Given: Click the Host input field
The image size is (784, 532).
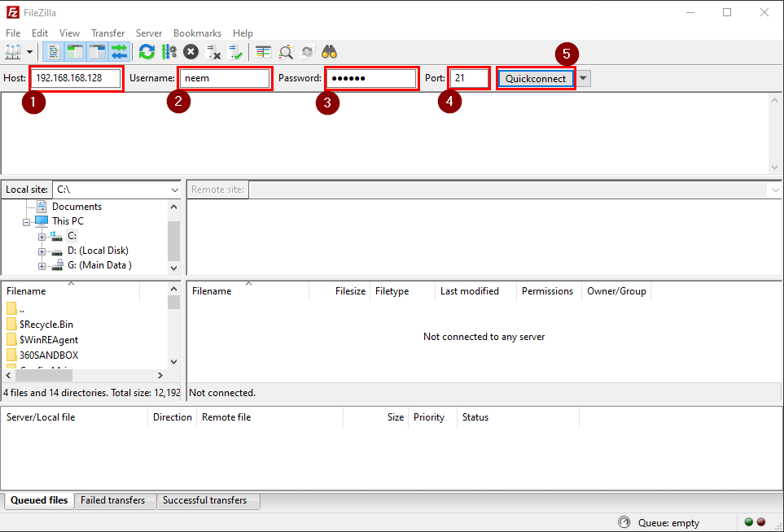Looking at the screenshot, I should tap(76, 78).
